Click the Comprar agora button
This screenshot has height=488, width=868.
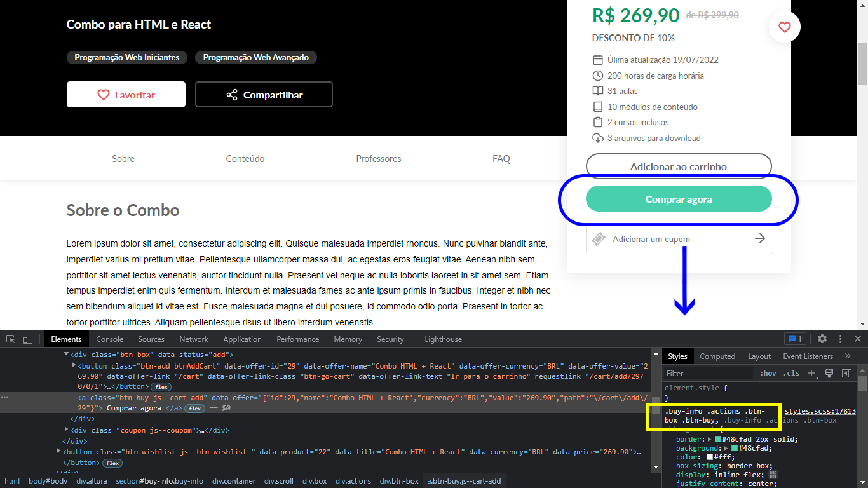point(679,199)
